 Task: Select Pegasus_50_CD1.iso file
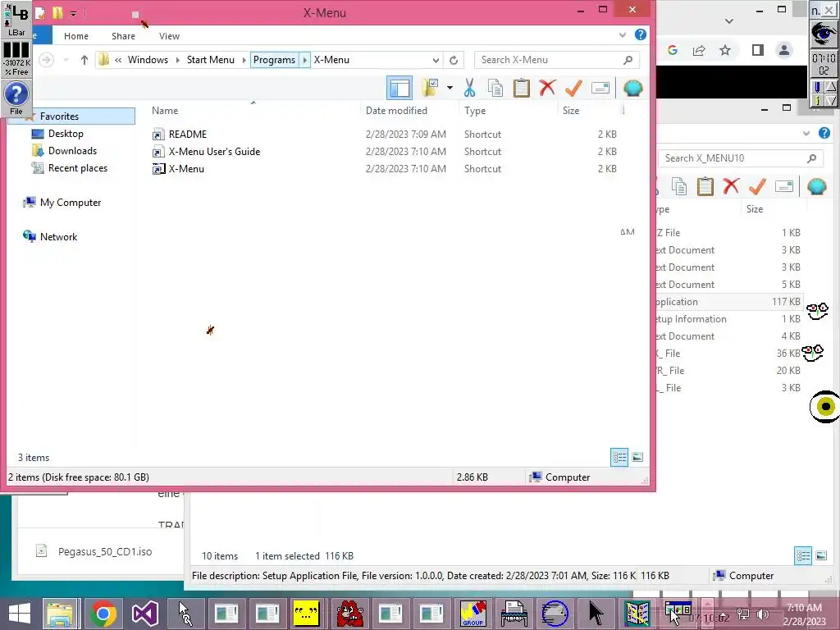(x=95, y=551)
